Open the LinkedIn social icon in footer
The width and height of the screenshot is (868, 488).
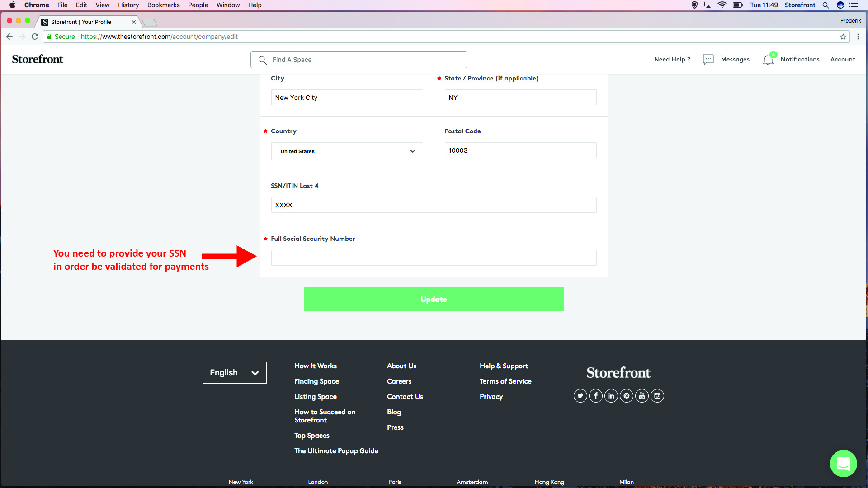pyautogui.click(x=611, y=396)
